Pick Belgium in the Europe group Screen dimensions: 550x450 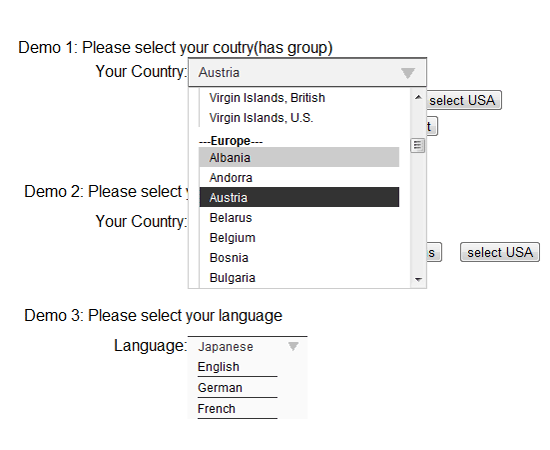299,237
